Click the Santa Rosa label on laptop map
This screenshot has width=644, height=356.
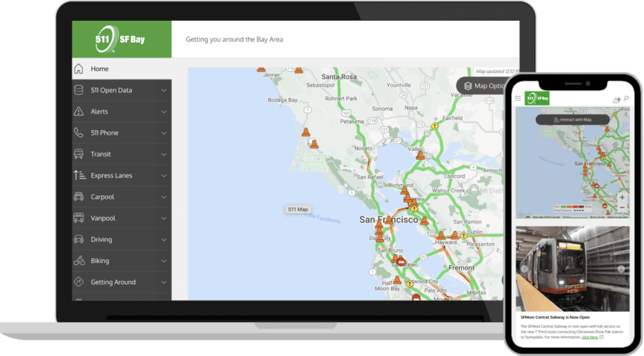pos(339,77)
